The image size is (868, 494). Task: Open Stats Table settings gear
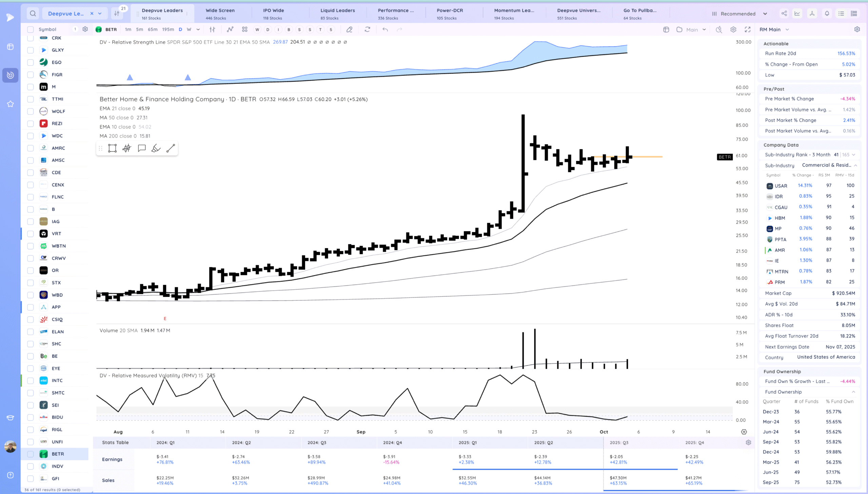click(x=748, y=442)
